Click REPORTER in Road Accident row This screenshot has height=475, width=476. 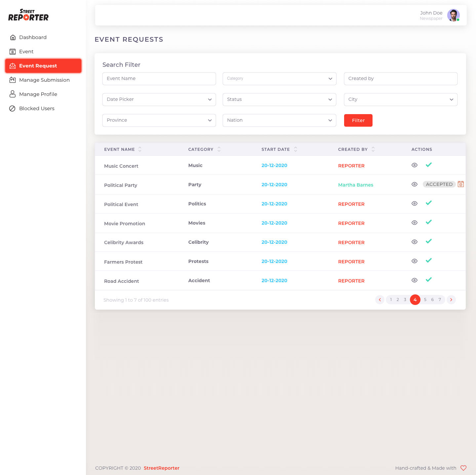coord(351,281)
